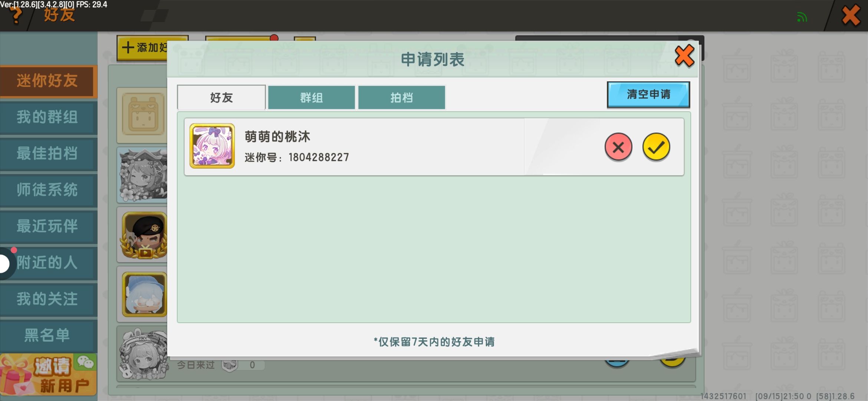Click 萌萌的桃沐 avatar thumbnail
This screenshot has height=401, width=868.
(x=212, y=146)
